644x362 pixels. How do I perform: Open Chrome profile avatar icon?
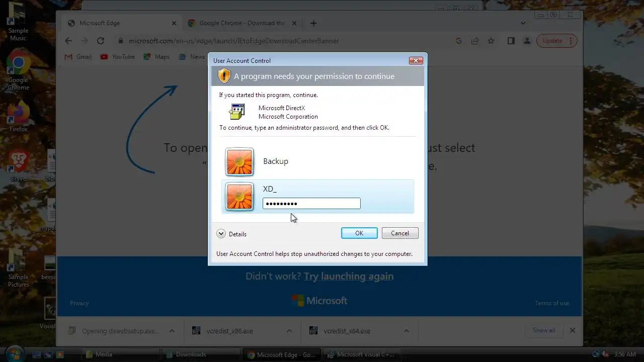(x=527, y=41)
